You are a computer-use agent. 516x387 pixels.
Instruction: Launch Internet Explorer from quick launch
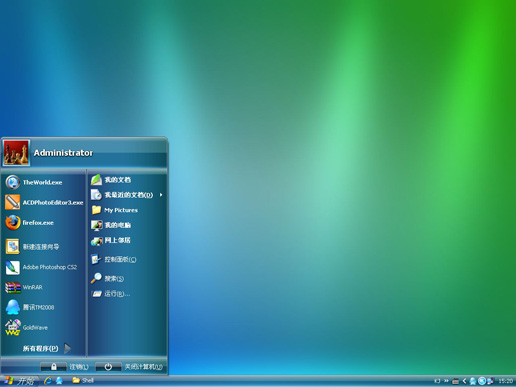(48, 380)
